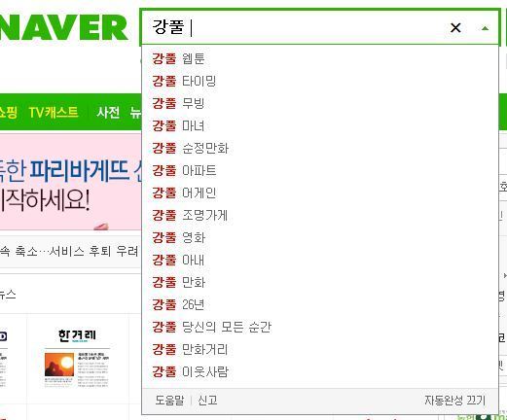The width and height of the screenshot is (507, 420).
Task: Collapse the autocomplete list with the arrow
Action: tap(485, 28)
